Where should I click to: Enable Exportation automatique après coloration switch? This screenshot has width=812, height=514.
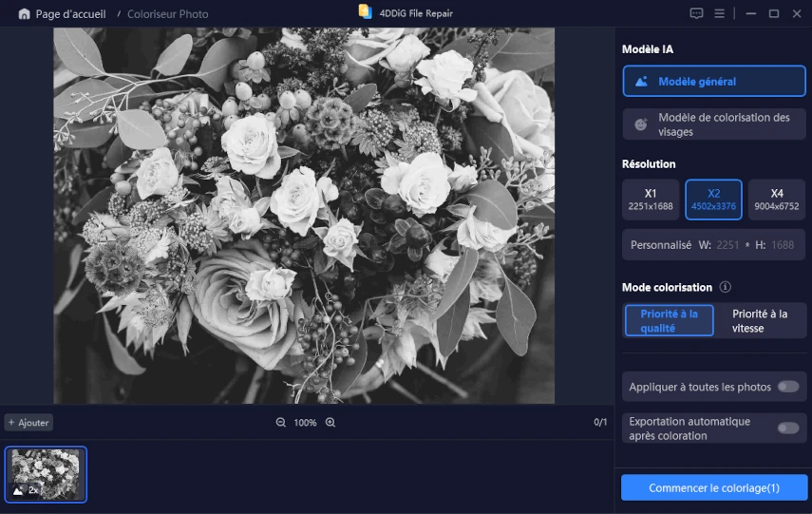(787, 428)
